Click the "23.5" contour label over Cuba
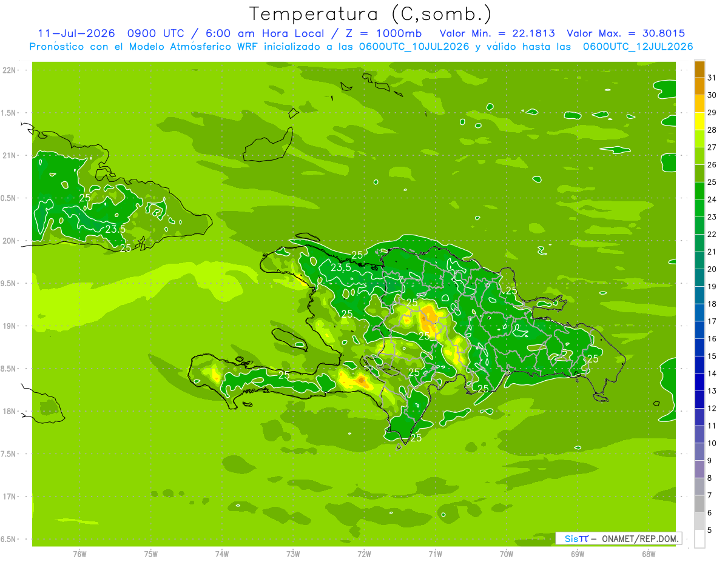 pyautogui.click(x=115, y=229)
